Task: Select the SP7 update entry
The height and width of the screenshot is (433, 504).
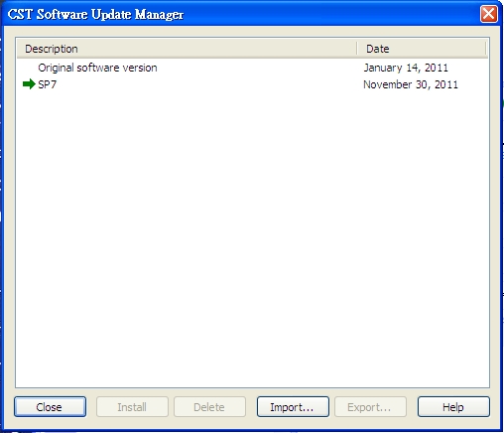Action: tap(48, 84)
